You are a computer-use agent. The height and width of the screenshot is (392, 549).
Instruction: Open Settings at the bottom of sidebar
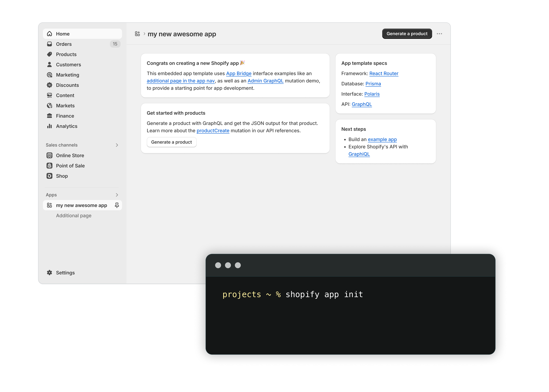click(x=65, y=273)
